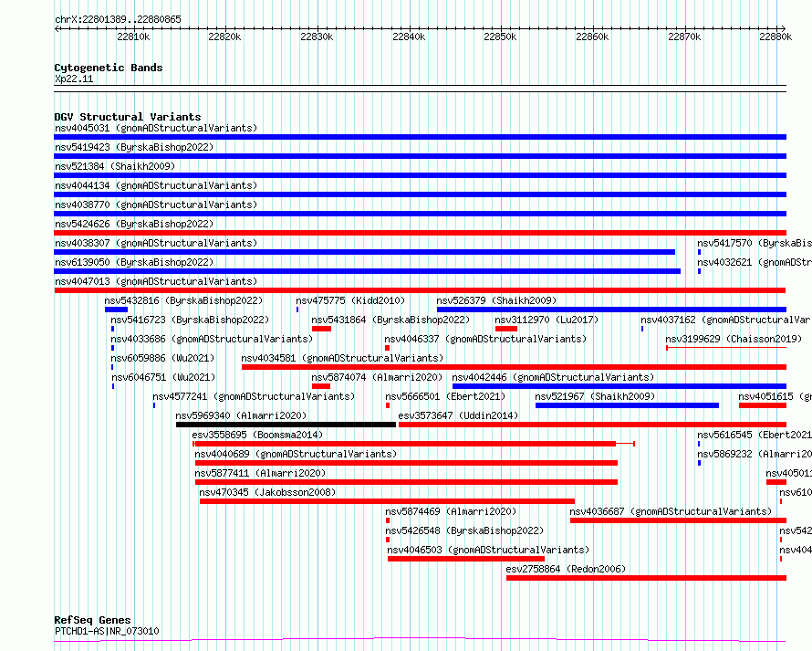The width and height of the screenshot is (812, 651).
Task: Click the PTCHD1-AS NR_073010 gene label
Action: click(x=107, y=631)
